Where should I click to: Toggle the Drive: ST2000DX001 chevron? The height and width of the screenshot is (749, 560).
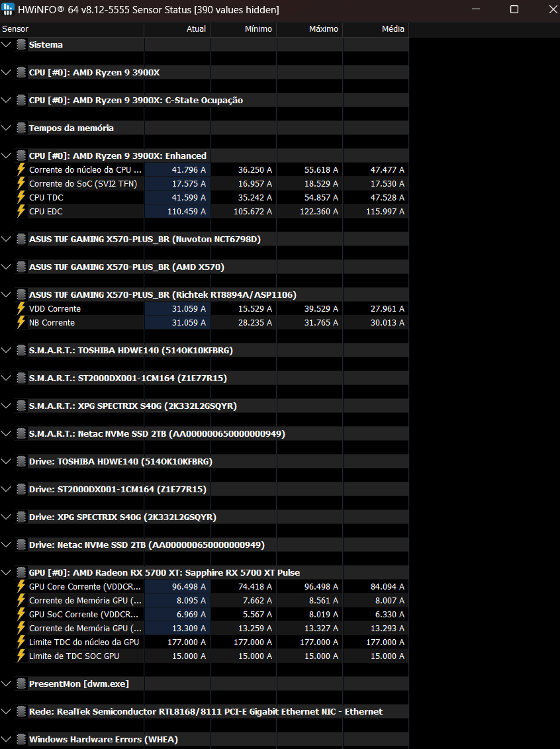(6, 489)
